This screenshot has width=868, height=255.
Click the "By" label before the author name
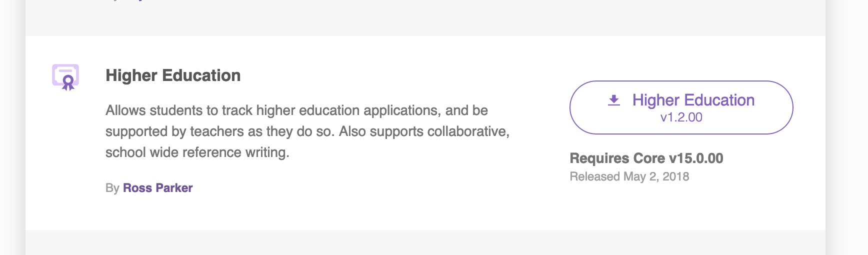pos(112,188)
